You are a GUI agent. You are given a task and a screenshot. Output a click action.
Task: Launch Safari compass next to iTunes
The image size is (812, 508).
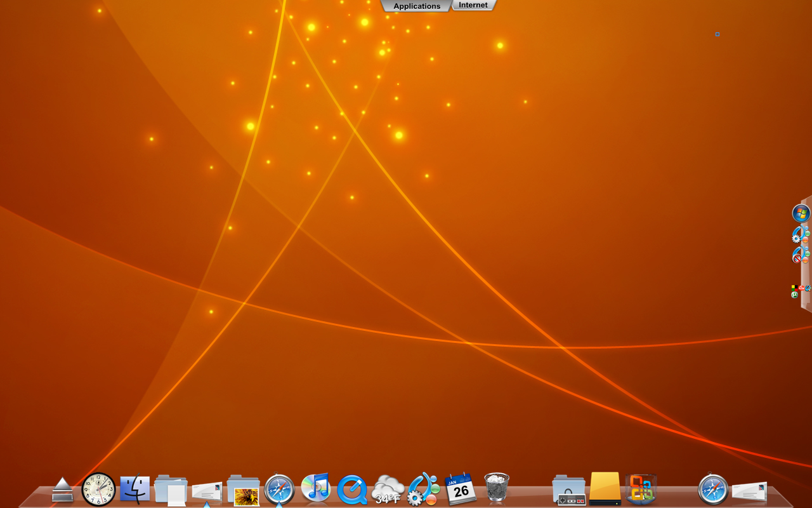click(280, 490)
